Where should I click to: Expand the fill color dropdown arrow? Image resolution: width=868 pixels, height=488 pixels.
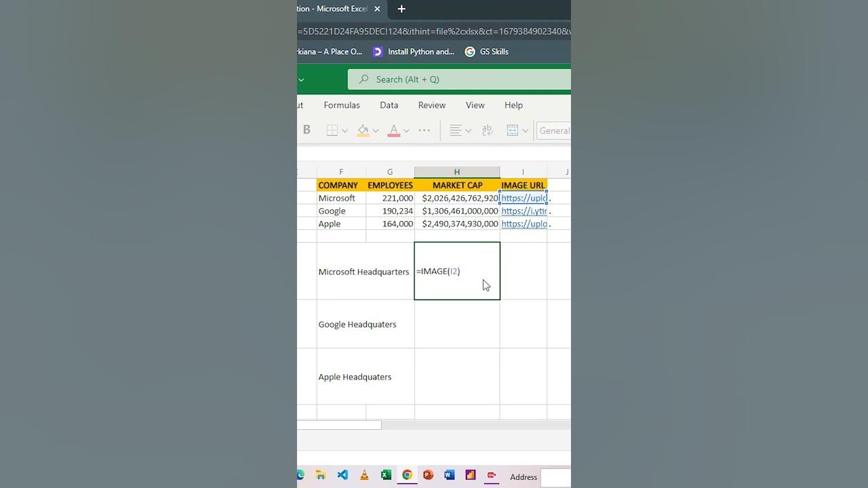(375, 131)
